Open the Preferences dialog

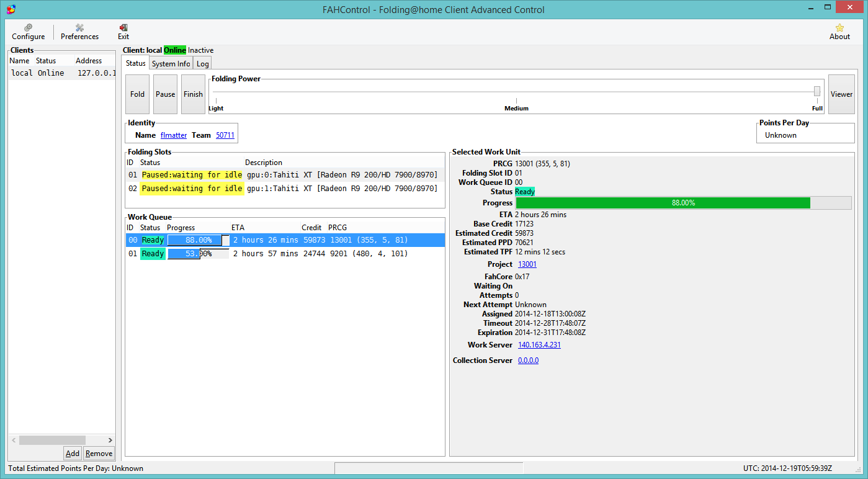(79, 32)
